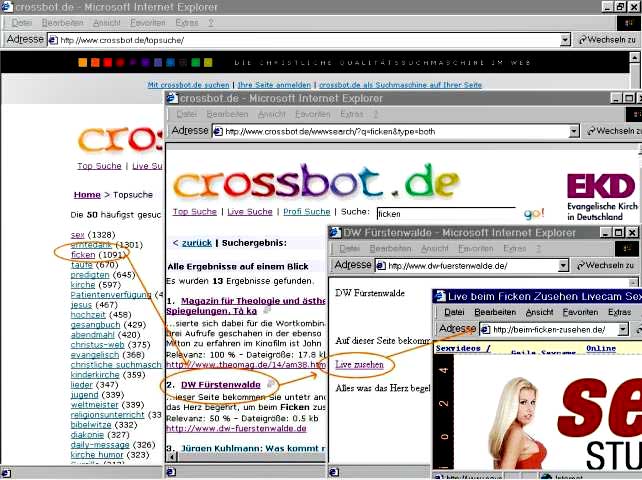Click the sex (1328) search term link
The image size is (642, 480).
pyautogui.click(x=77, y=235)
